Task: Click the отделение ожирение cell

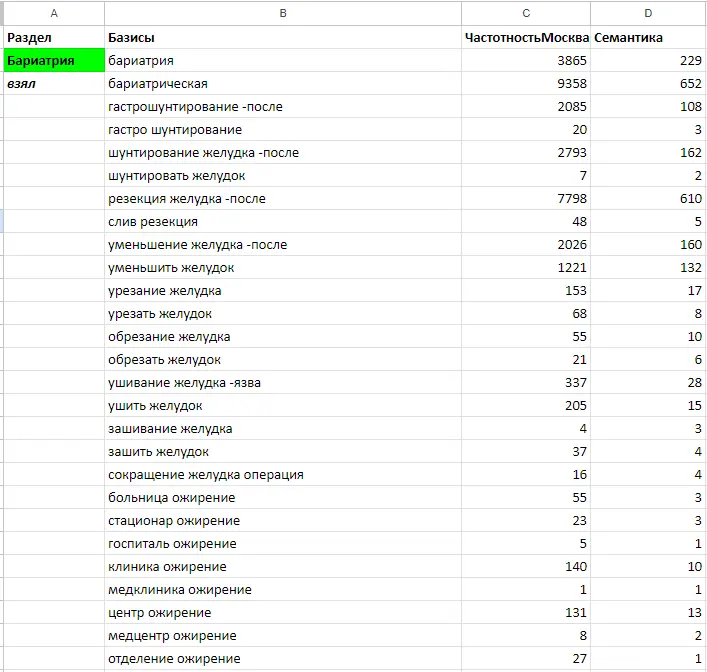Action: (x=283, y=659)
